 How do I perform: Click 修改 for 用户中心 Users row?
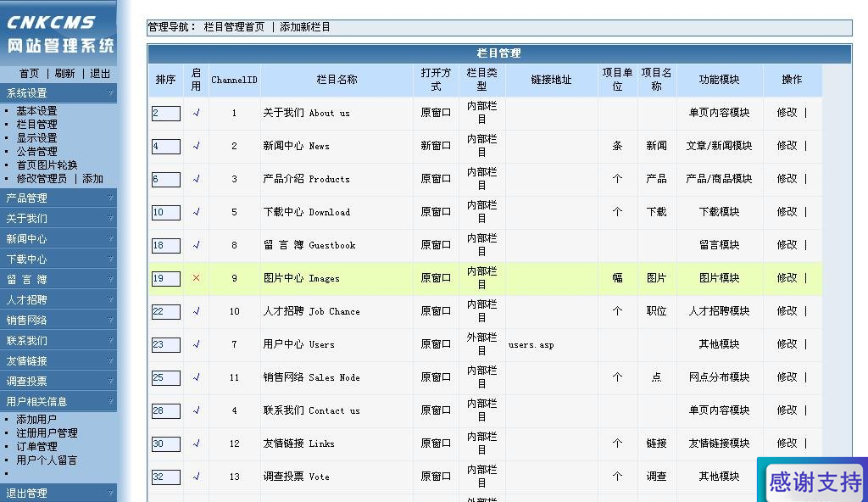click(787, 344)
